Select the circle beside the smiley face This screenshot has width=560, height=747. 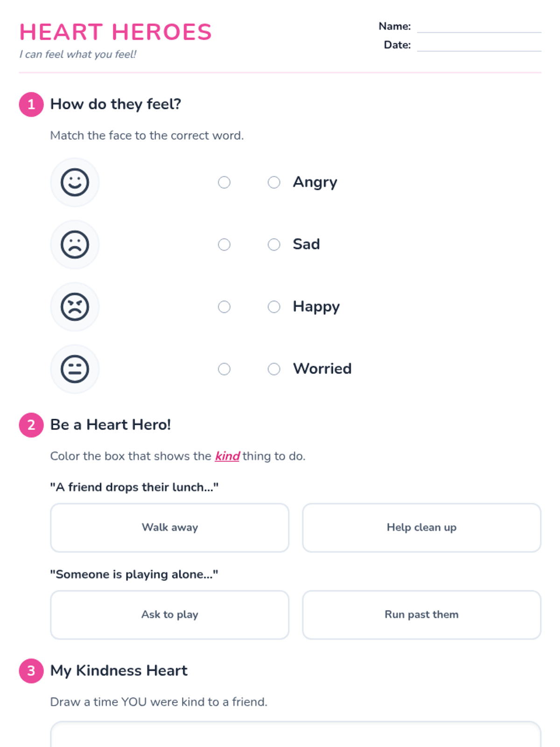(x=224, y=182)
